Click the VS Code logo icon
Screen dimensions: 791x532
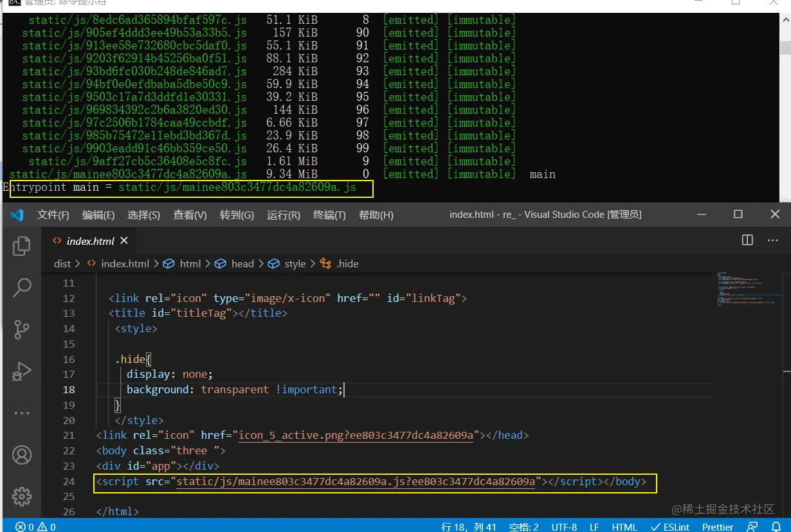(17, 215)
